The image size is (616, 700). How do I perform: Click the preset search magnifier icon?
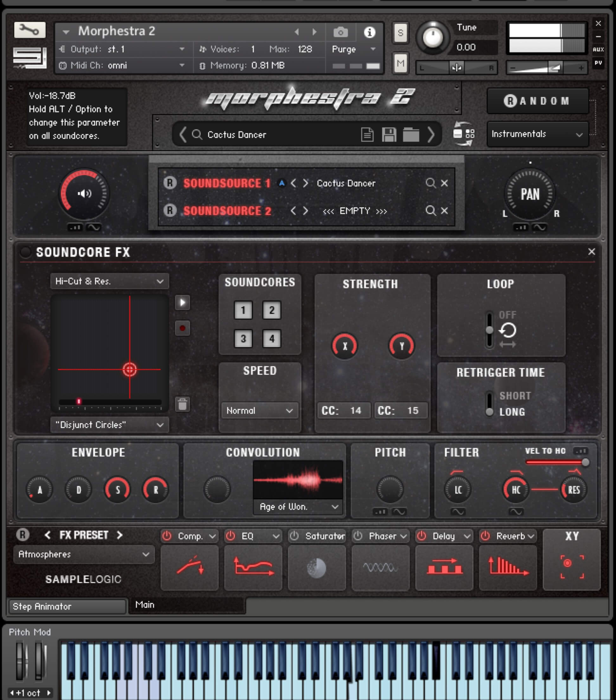[x=197, y=134]
